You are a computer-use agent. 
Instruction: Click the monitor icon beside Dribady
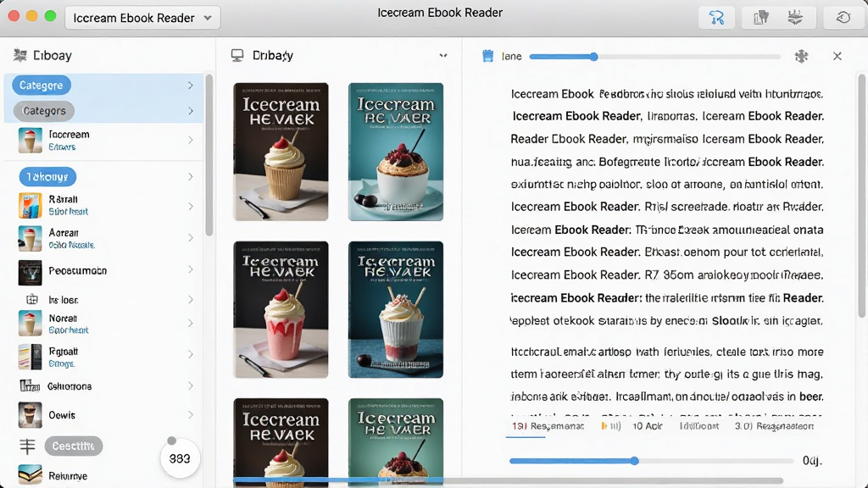tap(237, 55)
